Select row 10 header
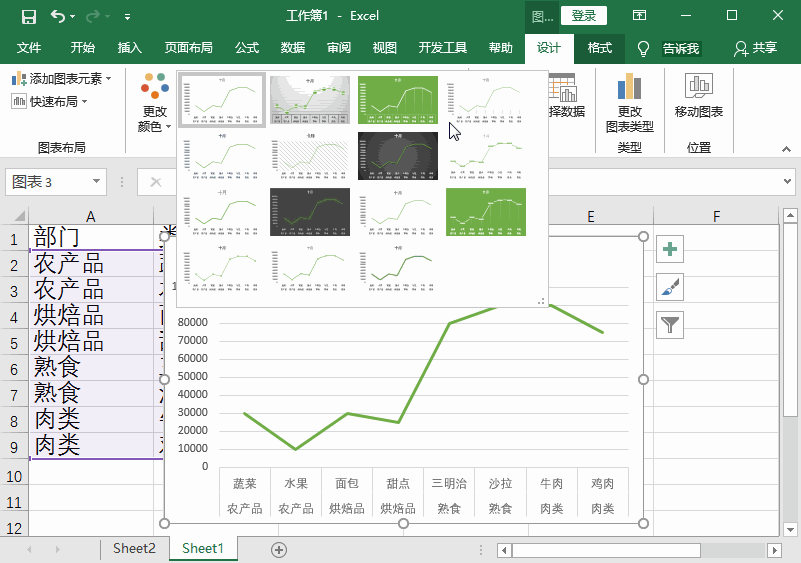The height and width of the screenshot is (563, 801). pyautogui.click(x=14, y=477)
